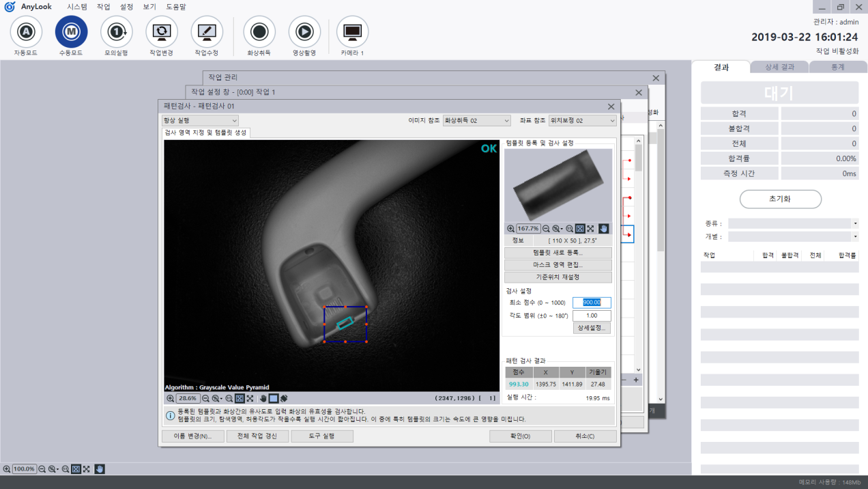Trigger 화상취득 image capture

click(259, 32)
